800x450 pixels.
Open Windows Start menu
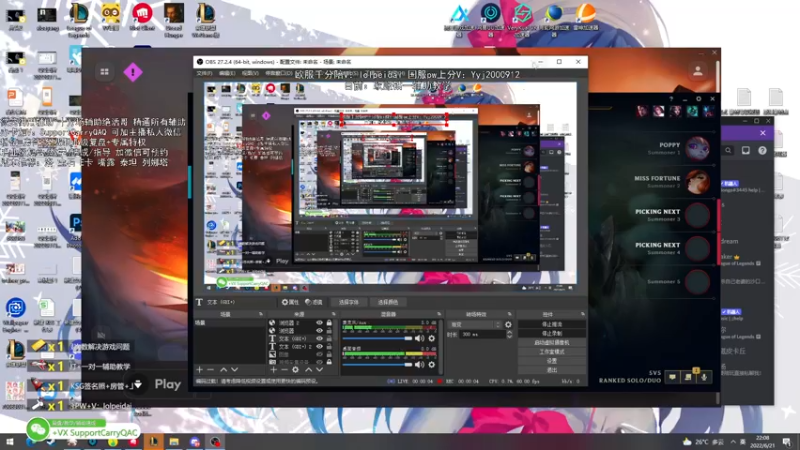tap(10, 442)
